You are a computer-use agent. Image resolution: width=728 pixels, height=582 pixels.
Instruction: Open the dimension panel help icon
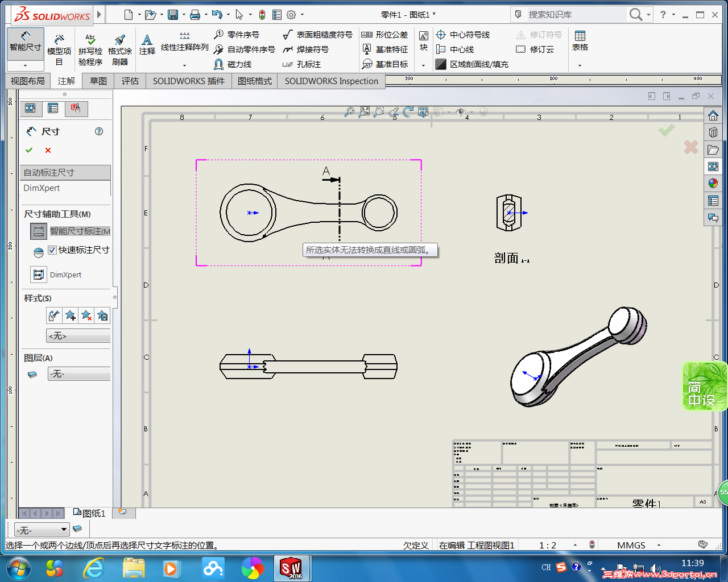coord(99,131)
